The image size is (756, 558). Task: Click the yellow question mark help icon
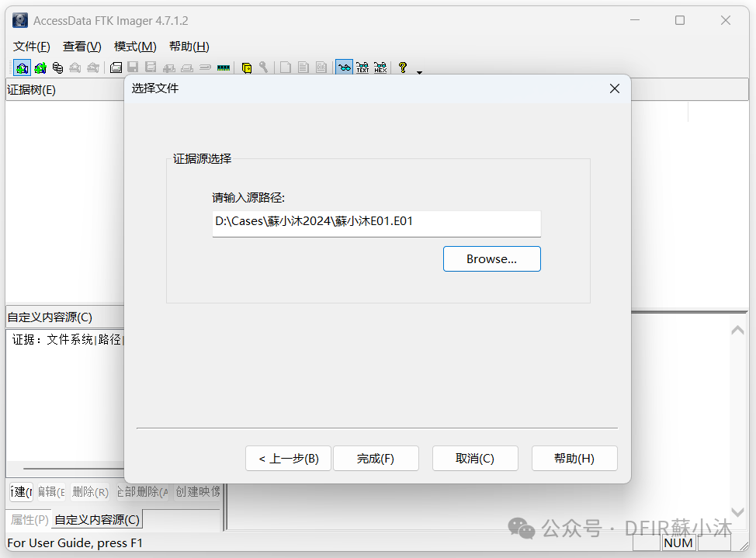pyautogui.click(x=403, y=68)
